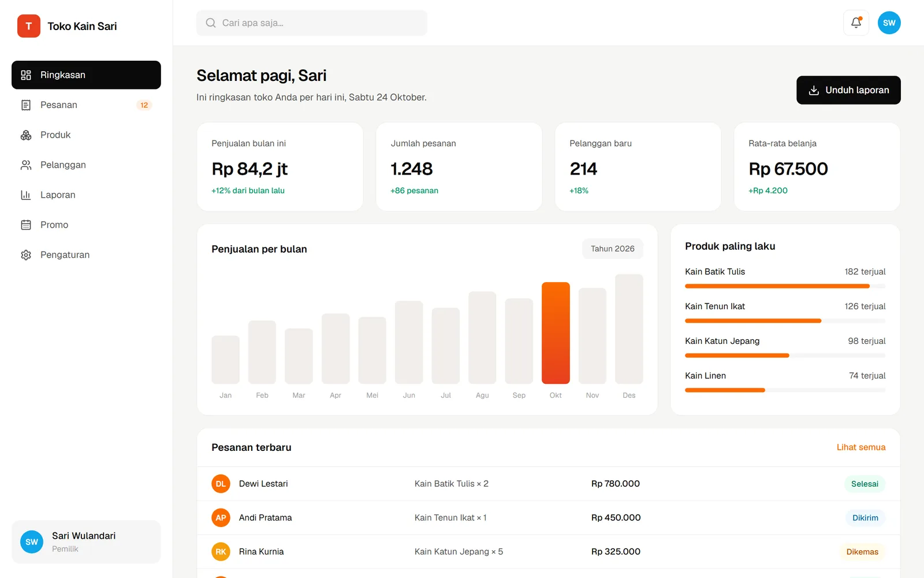Click the Rp 67.500 average value
The height and width of the screenshot is (578, 924).
tap(788, 169)
